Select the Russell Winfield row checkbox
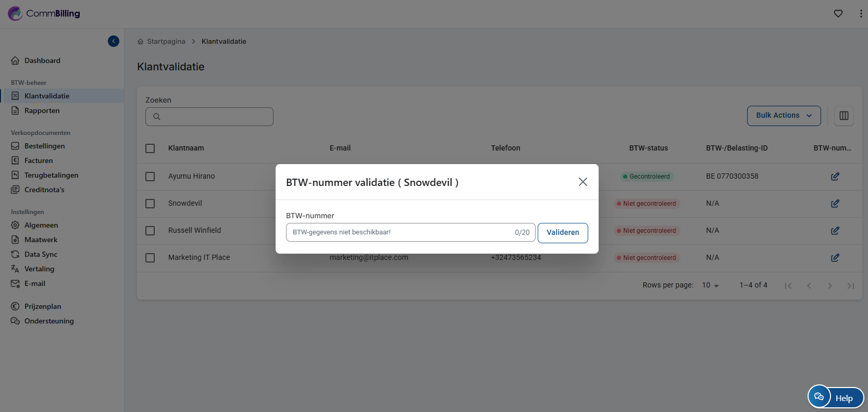868x412 pixels. (150, 231)
